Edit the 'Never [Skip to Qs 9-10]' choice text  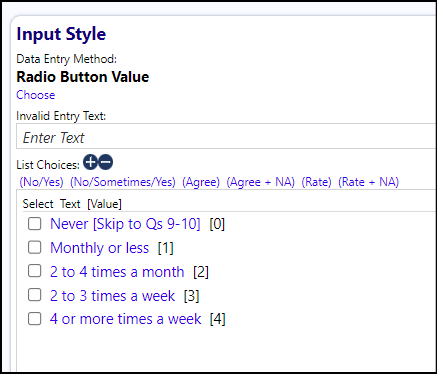click(125, 224)
